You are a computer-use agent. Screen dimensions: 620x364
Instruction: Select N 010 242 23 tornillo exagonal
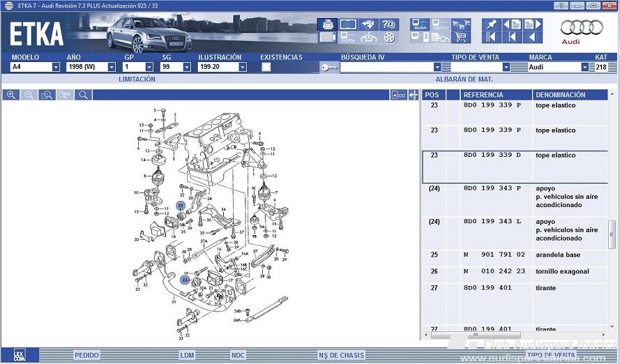[515, 275]
